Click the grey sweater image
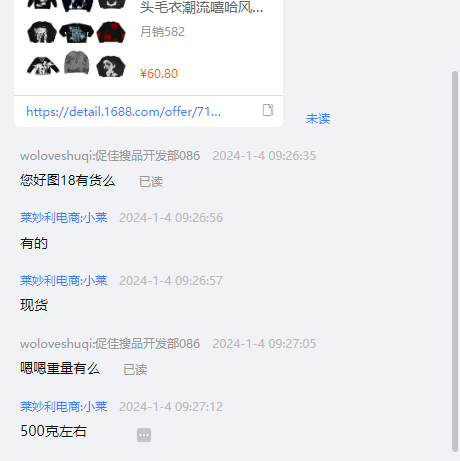Screen dimensions: 460x461 pos(77,63)
